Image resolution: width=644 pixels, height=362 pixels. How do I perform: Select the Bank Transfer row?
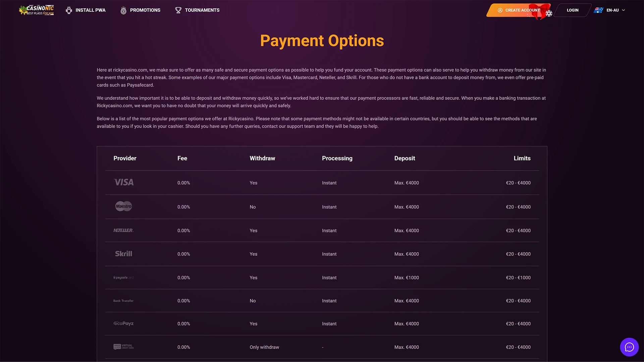[x=123, y=301]
